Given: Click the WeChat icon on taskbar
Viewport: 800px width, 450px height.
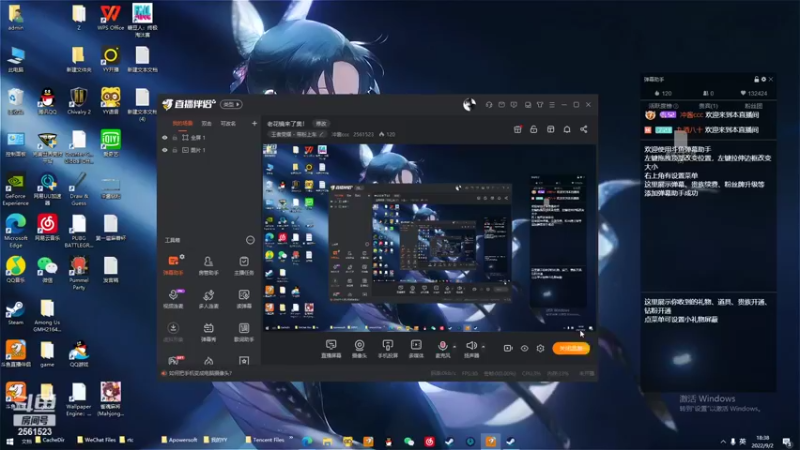Looking at the screenshot, I should 409,441.
